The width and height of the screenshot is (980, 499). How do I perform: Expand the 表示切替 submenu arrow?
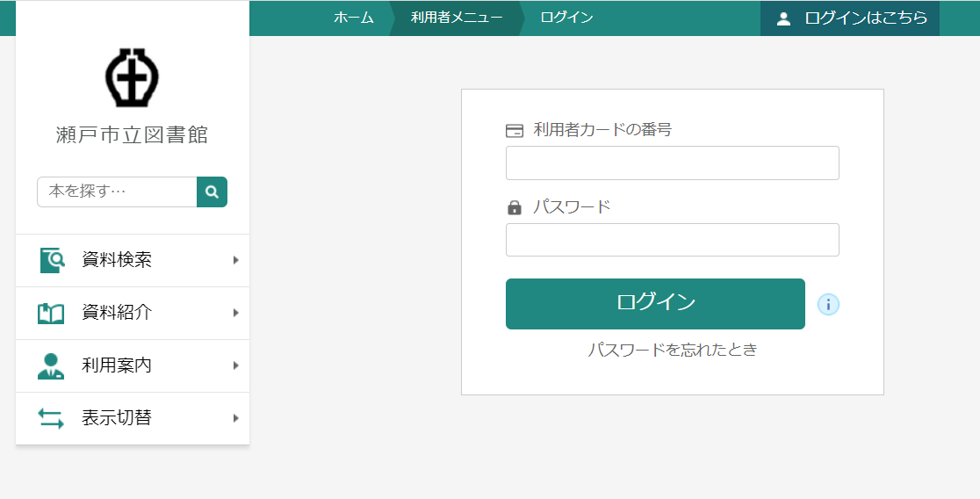(235, 417)
